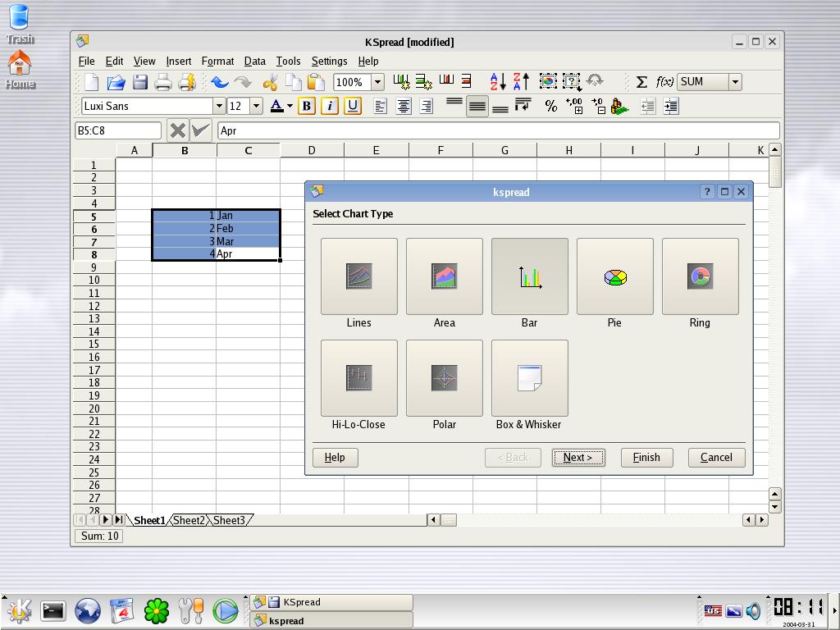Toggle underline formatting
This screenshot has width=840, height=630.
[353, 106]
